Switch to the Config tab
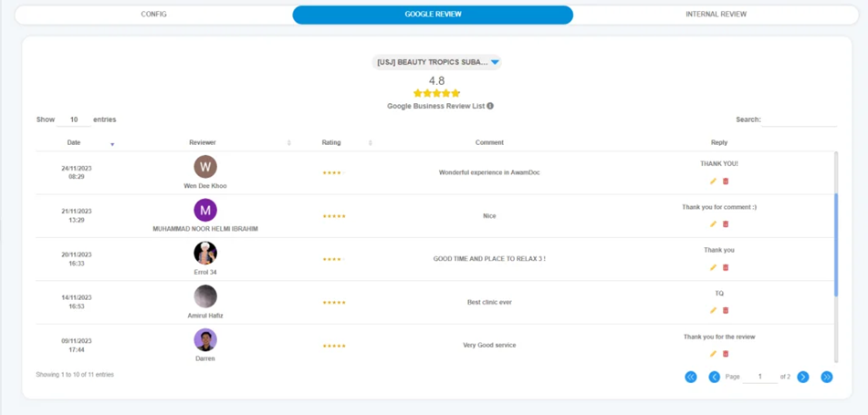This screenshot has width=868, height=415. (153, 15)
